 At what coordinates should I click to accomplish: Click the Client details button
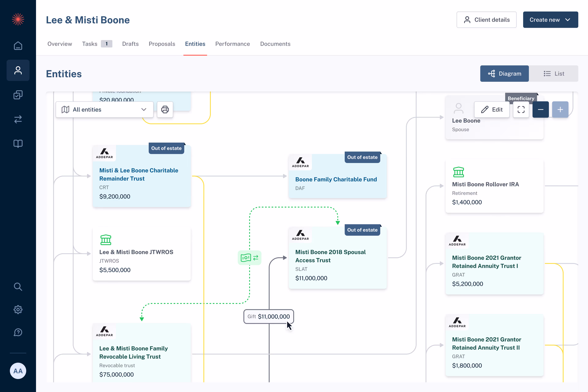click(486, 20)
